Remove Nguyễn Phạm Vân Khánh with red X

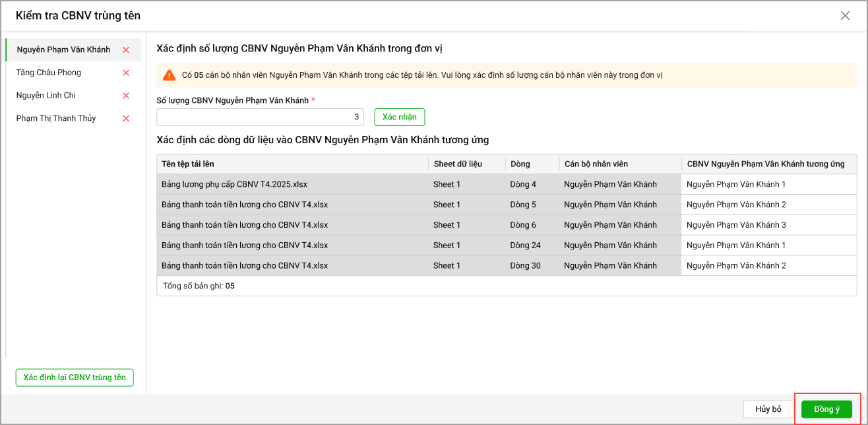(x=126, y=50)
